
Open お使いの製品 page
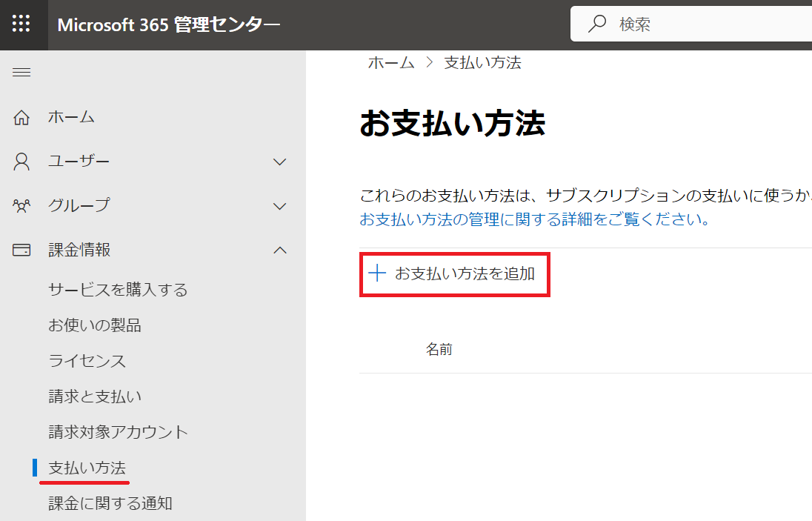point(95,325)
